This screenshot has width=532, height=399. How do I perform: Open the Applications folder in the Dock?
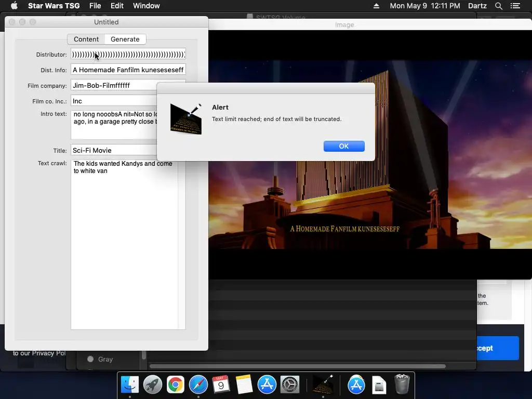pyautogui.click(x=356, y=385)
